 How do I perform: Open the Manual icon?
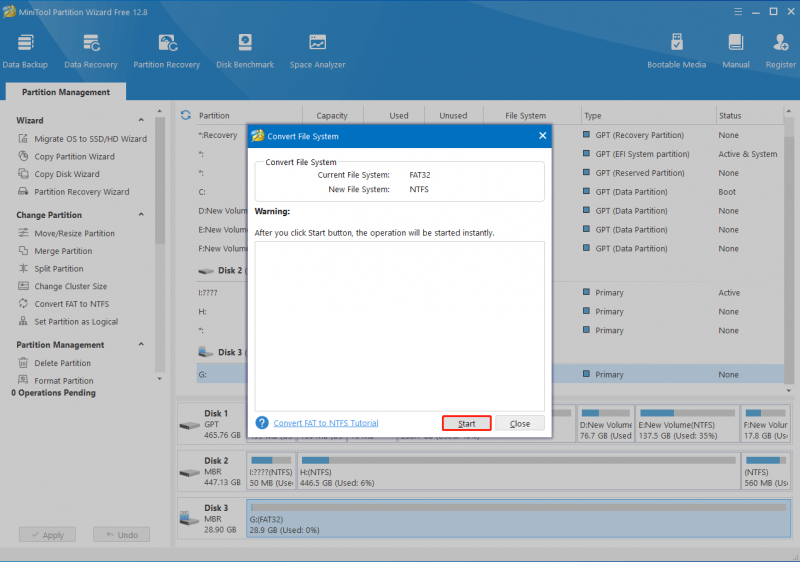(736, 51)
